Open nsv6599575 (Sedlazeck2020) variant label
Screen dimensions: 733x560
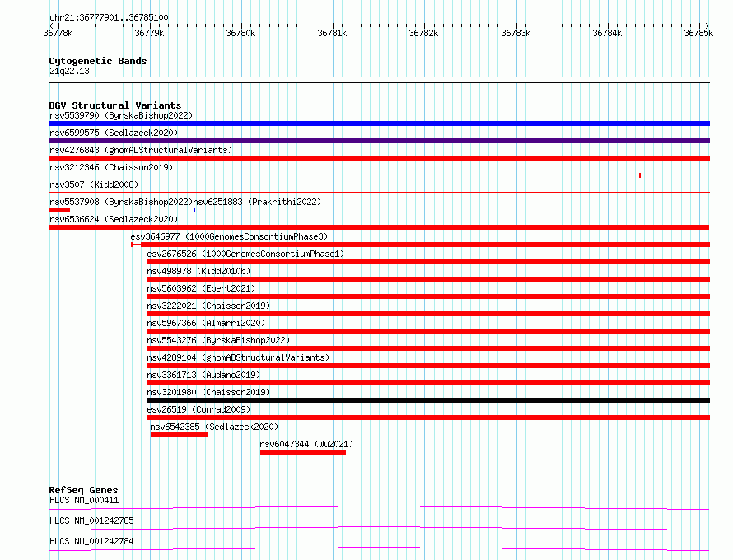pos(114,133)
